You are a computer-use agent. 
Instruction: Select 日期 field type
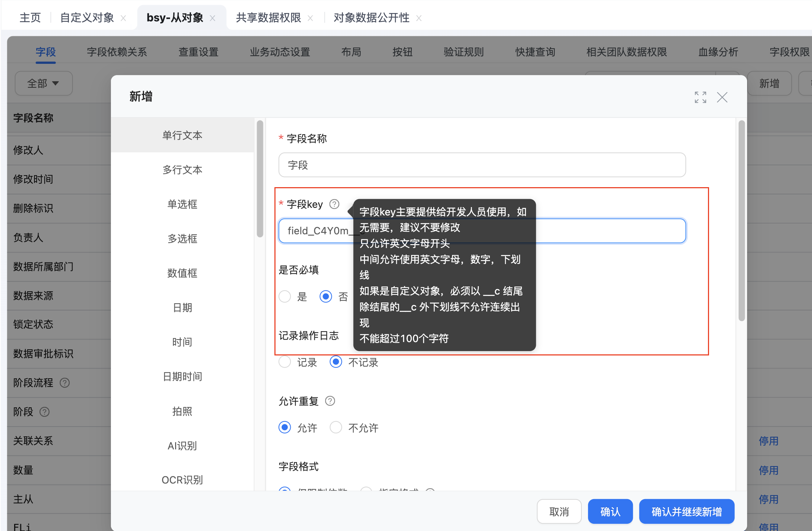(x=182, y=307)
